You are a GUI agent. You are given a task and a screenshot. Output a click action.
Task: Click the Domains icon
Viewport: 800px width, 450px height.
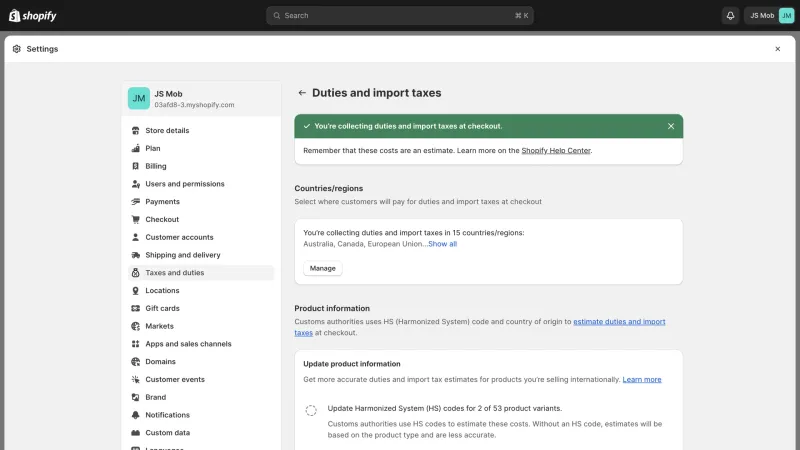[x=135, y=362]
